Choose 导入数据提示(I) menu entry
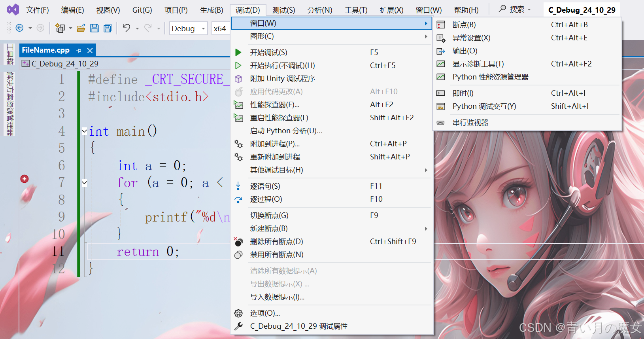Viewport: 644px width, 339px height. coord(331,297)
